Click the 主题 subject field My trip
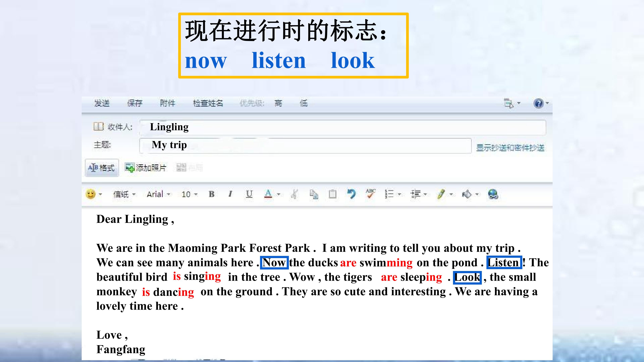The height and width of the screenshot is (362, 644). (305, 145)
